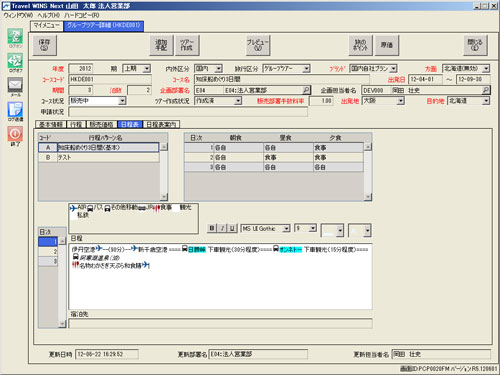
Task: Click the 夕食 cell of day 3 row
Action: (338, 167)
